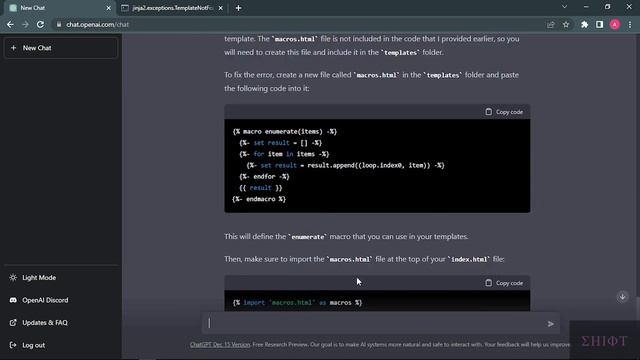Restore down the browser window

[x=607, y=7]
